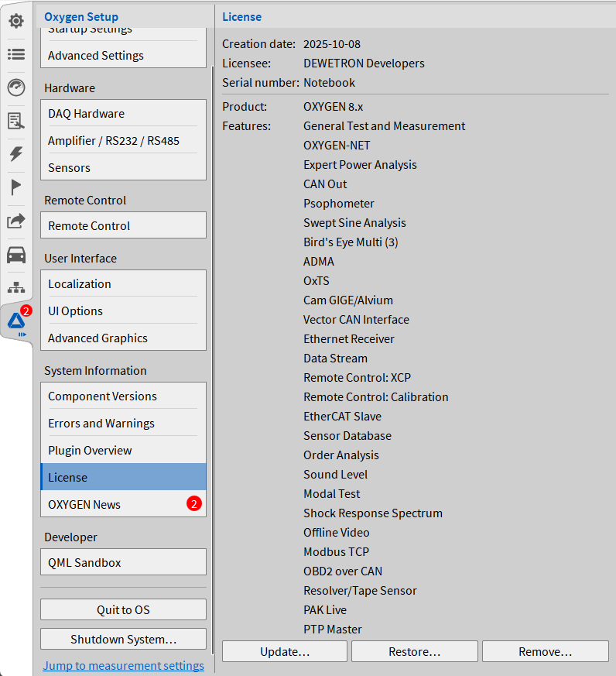
Task: Open the channel list icon
Action: [x=16, y=54]
